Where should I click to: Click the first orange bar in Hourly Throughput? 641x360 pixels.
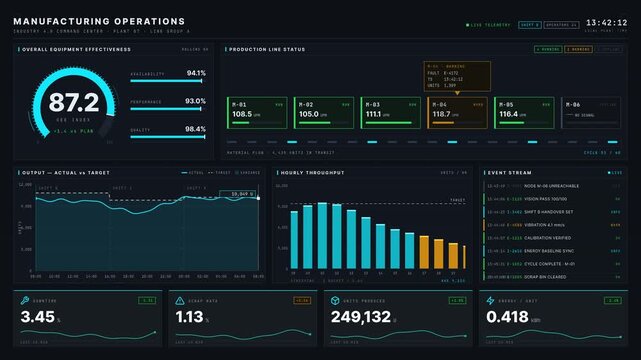coord(424,252)
